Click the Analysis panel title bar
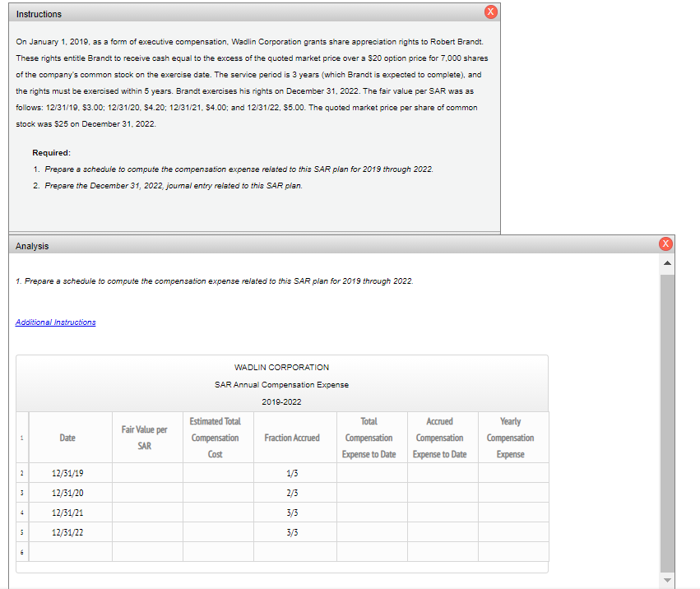 pos(341,245)
